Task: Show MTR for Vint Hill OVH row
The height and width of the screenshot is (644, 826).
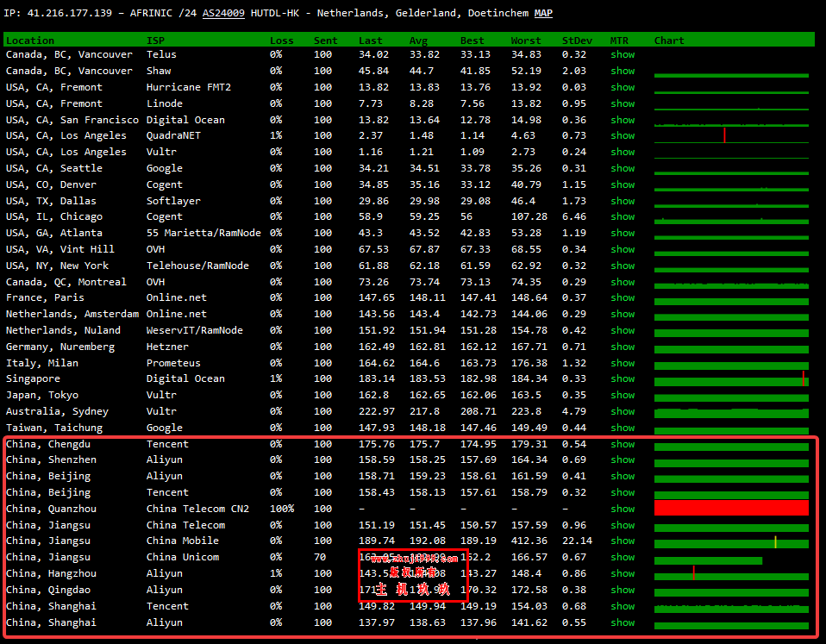Action: pyautogui.click(x=623, y=249)
